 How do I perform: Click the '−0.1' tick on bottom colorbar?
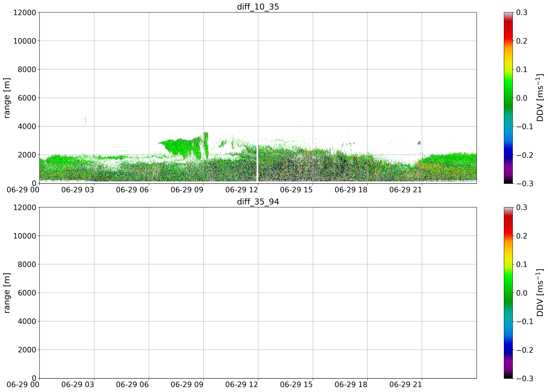click(525, 321)
